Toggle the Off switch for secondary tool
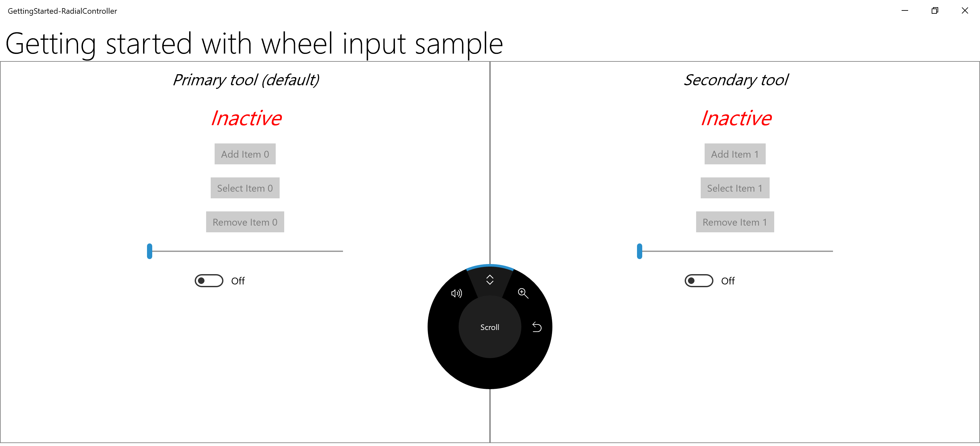This screenshot has width=980, height=446. 699,280
